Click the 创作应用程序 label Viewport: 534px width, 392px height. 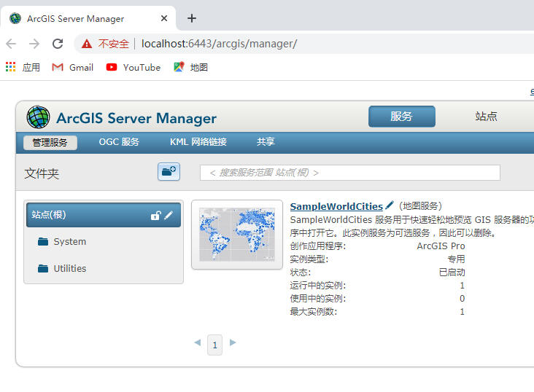coord(318,246)
